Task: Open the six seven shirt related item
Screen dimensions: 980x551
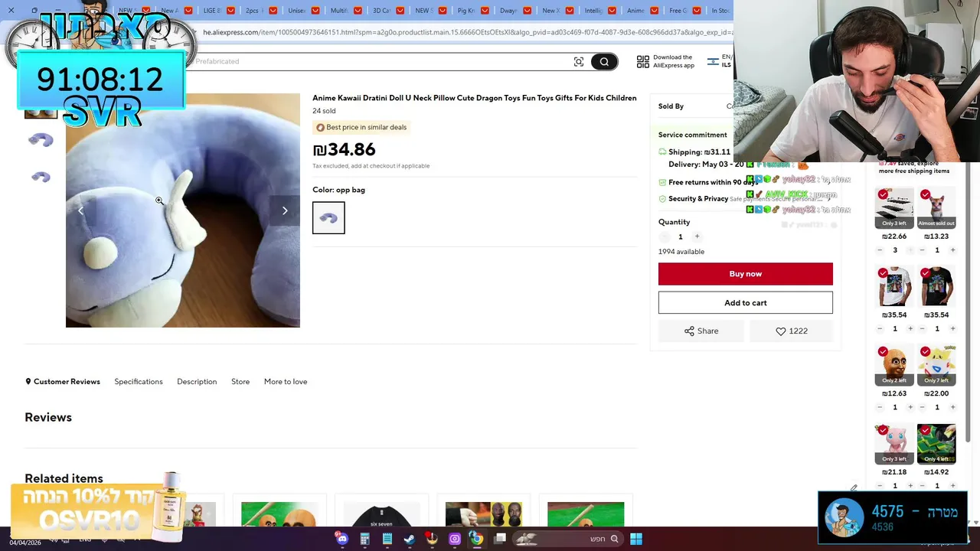Action: click(x=381, y=514)
